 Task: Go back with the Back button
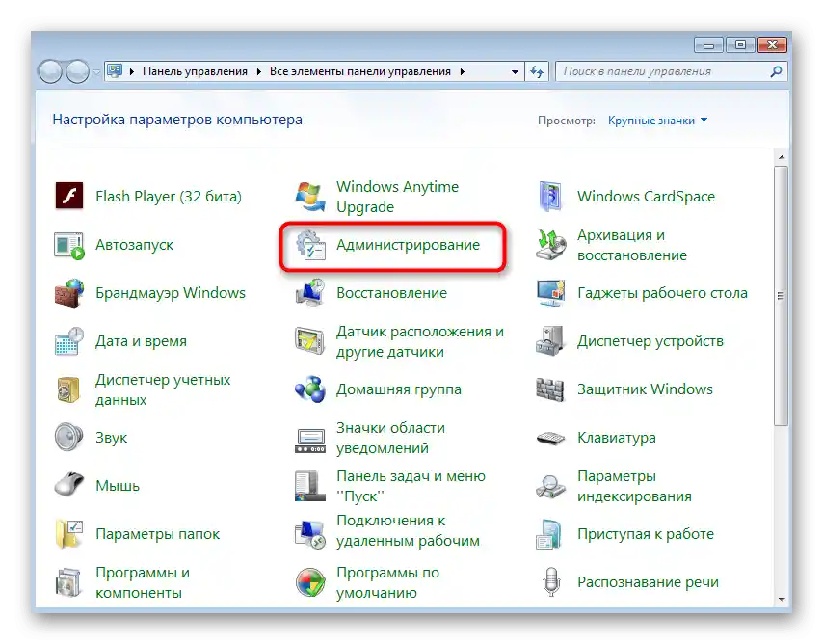pos(50,71)
